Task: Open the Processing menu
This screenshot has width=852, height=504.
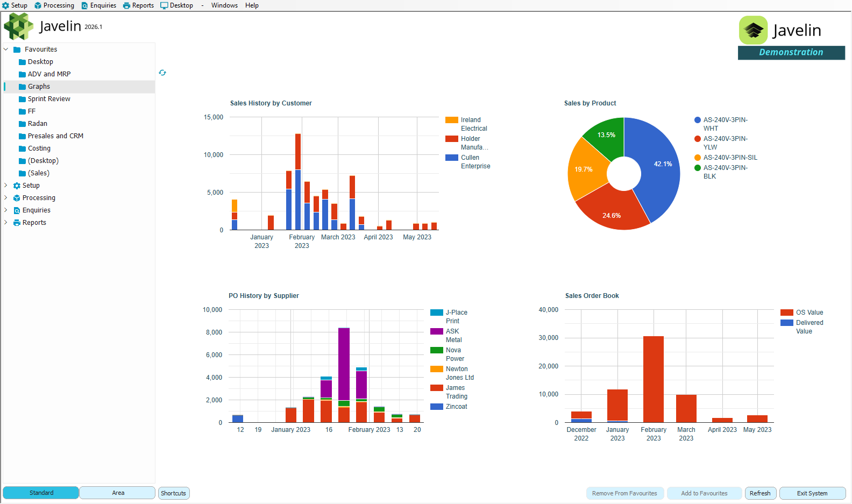Action: point(54,5)
